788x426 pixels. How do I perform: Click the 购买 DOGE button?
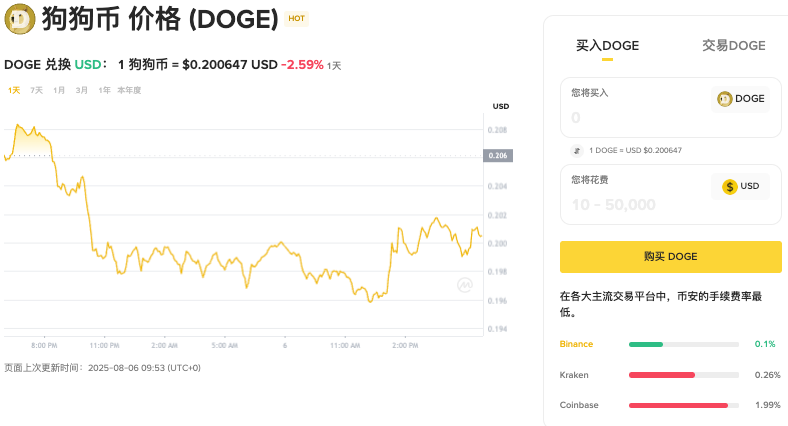(x=671, y=257)
